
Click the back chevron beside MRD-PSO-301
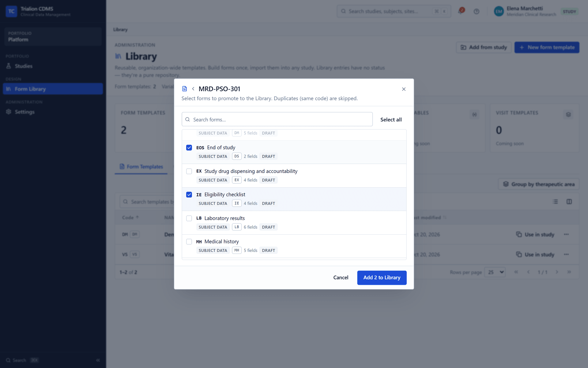(x=193, y=89)
